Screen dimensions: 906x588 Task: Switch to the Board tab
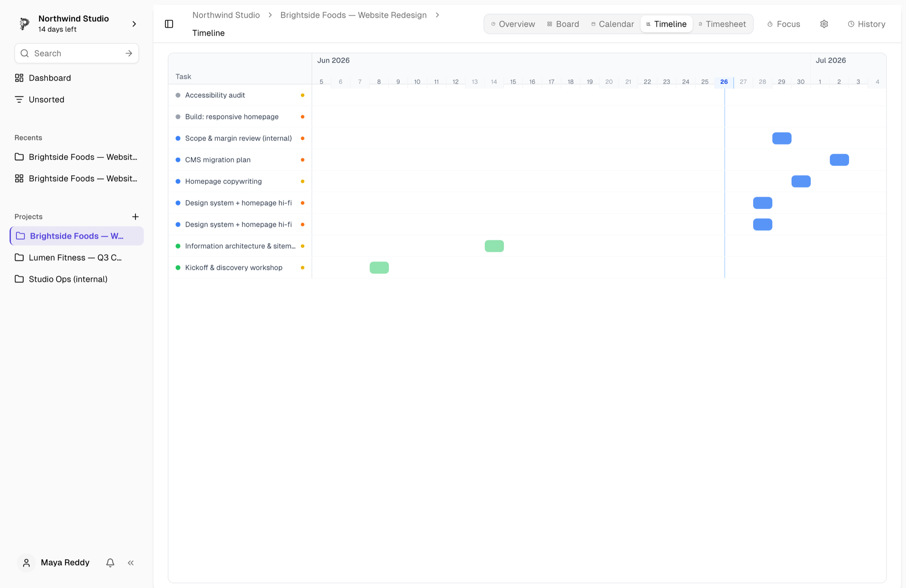[563, 24]
